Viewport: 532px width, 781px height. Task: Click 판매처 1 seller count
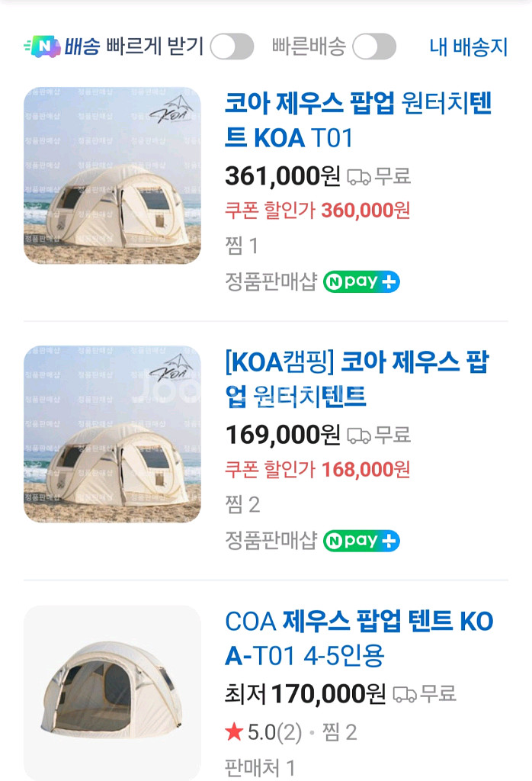(x=260, y=767)
